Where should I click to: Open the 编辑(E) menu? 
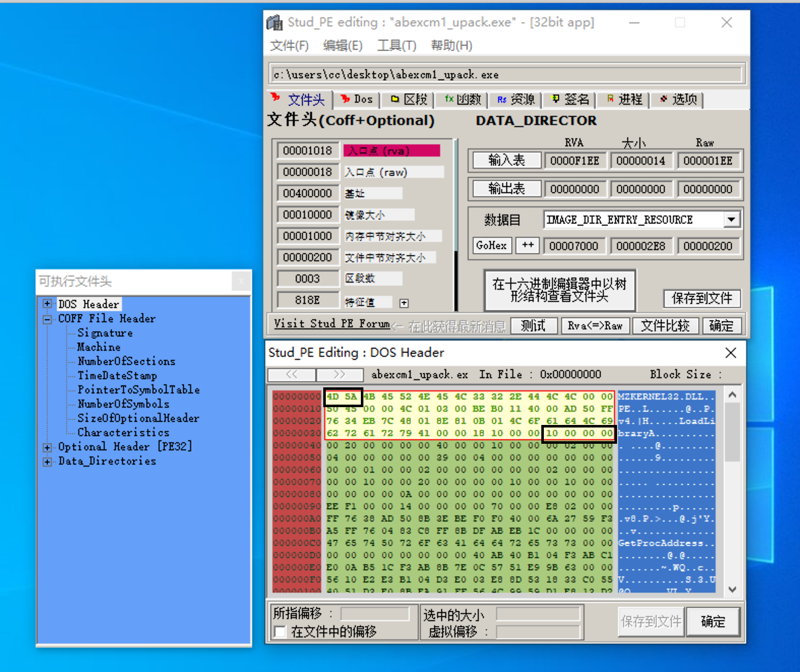(343, 46)
